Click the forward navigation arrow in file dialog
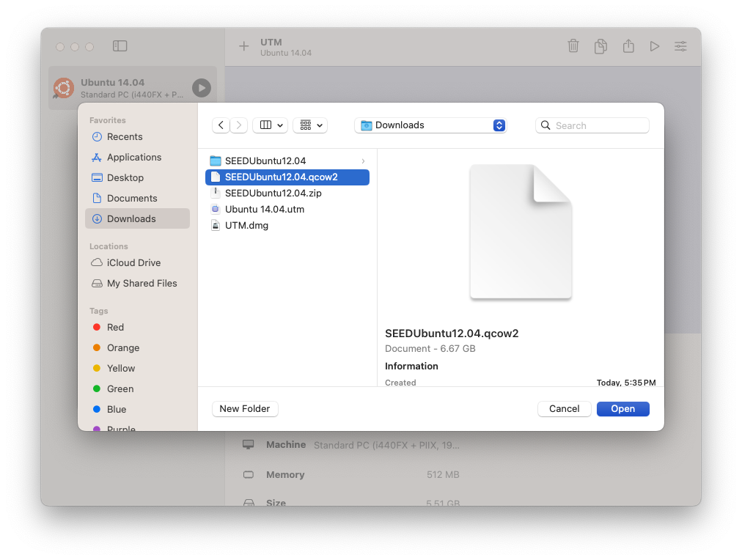The height and width of the screenshot is (560, 742). tap(239, 125)
